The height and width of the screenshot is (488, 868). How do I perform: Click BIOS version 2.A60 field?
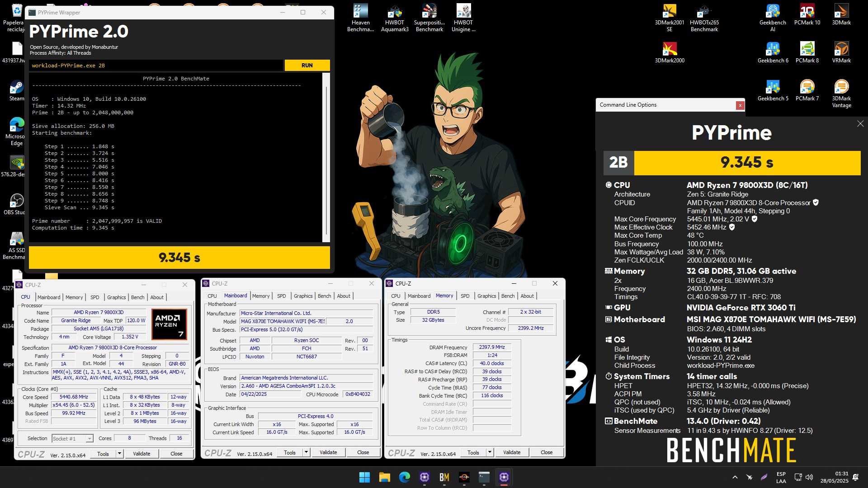pos(307,386)
